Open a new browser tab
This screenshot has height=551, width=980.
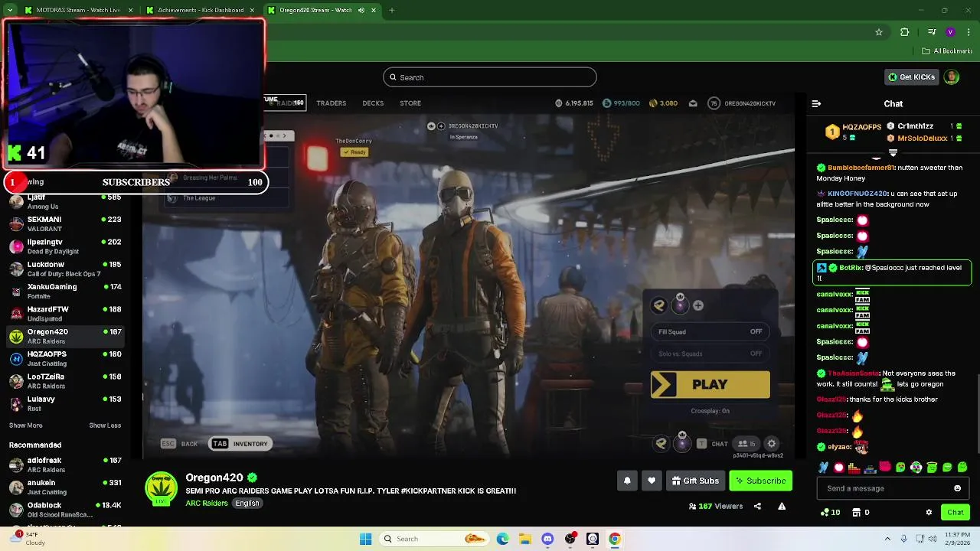[x=391, y=10]
